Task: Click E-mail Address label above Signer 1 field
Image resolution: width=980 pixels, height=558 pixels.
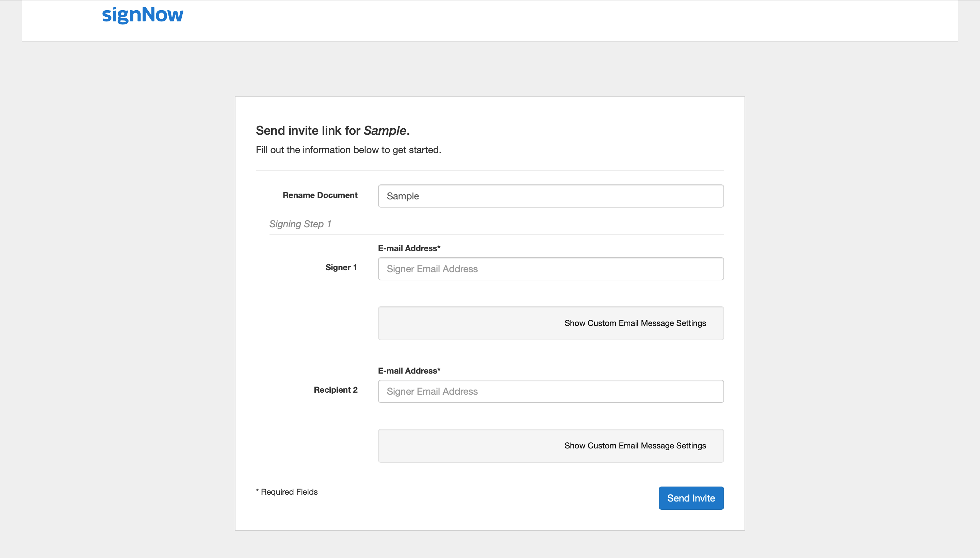Action: point(409,248)
